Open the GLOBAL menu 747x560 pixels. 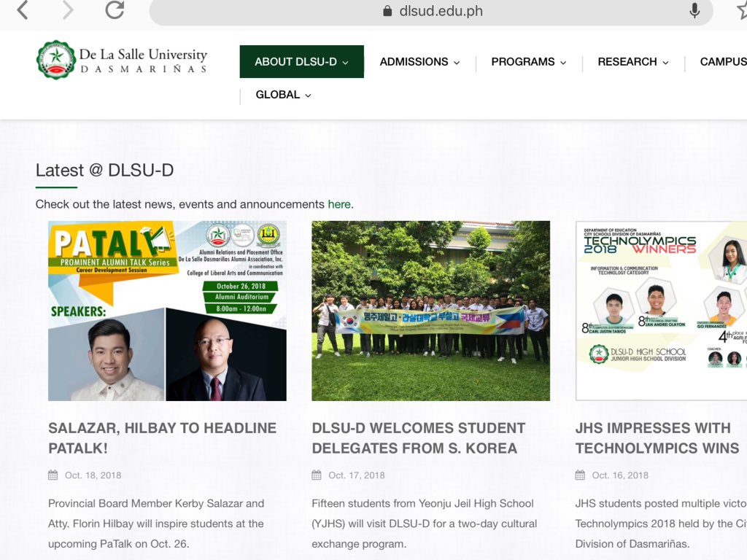[284, 95]
